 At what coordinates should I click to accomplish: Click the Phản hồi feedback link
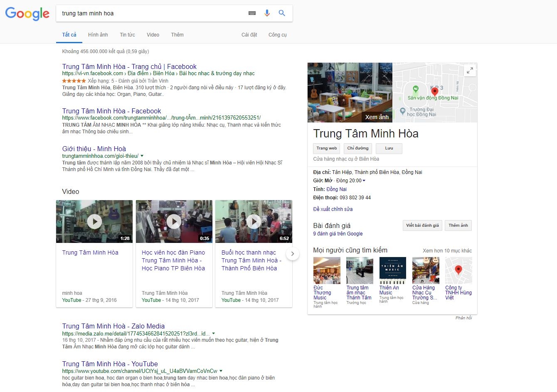click(463, 318)
